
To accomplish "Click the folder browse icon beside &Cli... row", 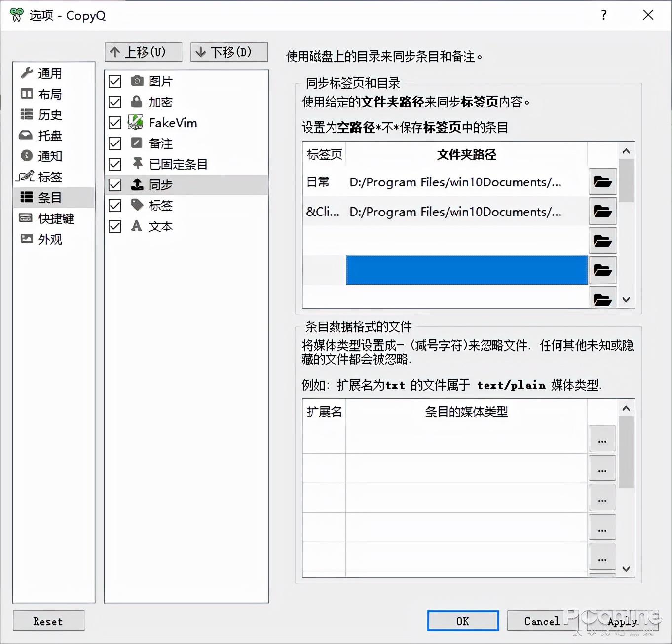I will click(x=602, y=211).
